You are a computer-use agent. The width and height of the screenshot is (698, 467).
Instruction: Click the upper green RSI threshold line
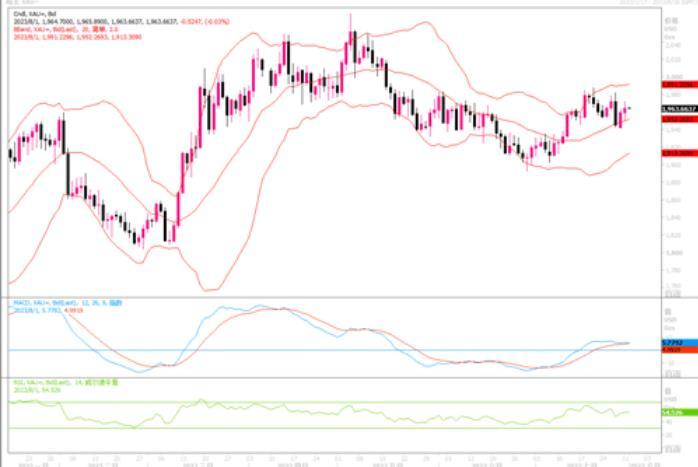point(300,402)
